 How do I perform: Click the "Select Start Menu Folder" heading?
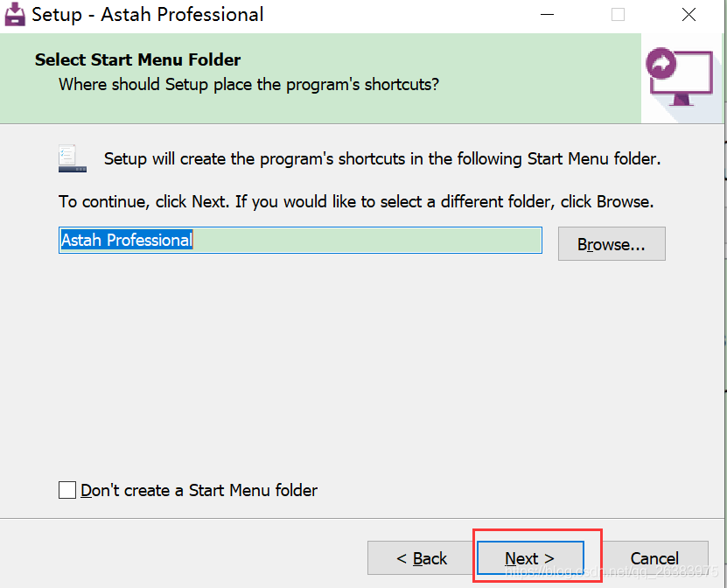137,59
